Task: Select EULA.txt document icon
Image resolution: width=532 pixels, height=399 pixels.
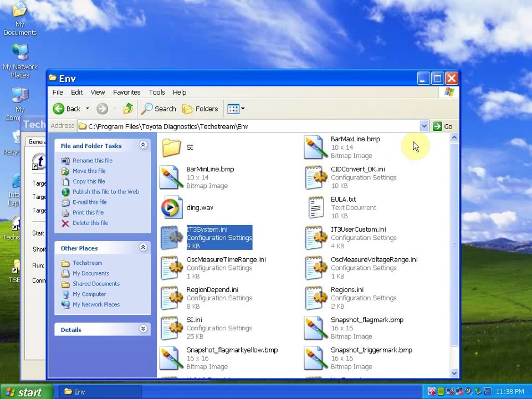Action: point(315,207)
